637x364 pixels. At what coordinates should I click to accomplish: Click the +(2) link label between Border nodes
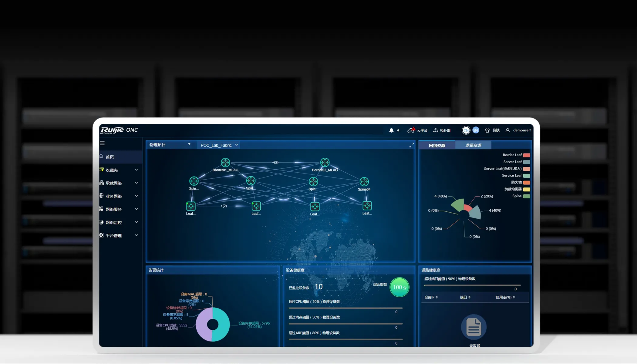click(275, 162)
